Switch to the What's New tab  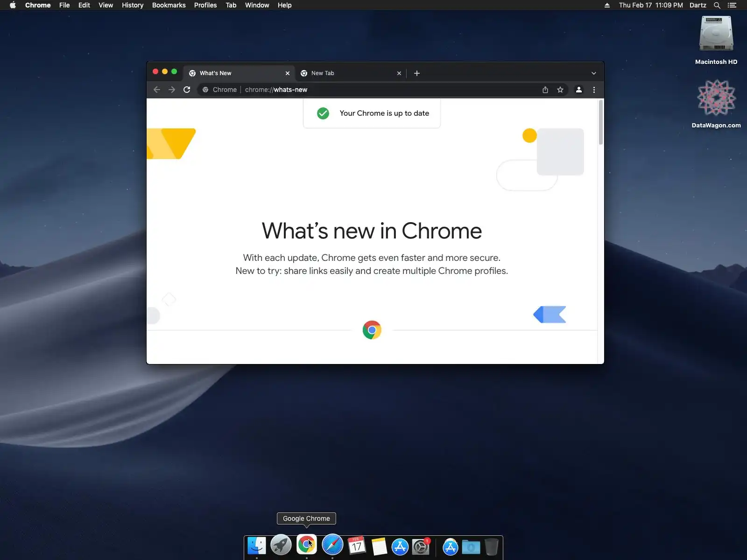coord(239,73)
